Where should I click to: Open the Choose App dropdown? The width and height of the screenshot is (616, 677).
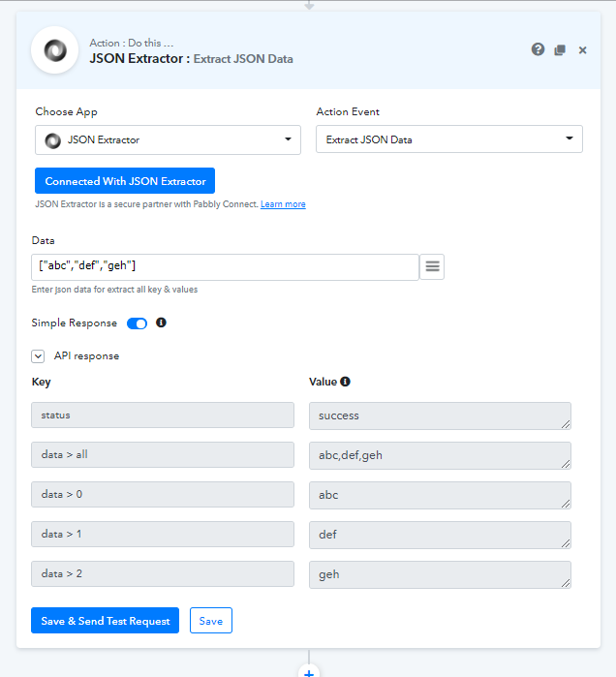coord(168,139)
